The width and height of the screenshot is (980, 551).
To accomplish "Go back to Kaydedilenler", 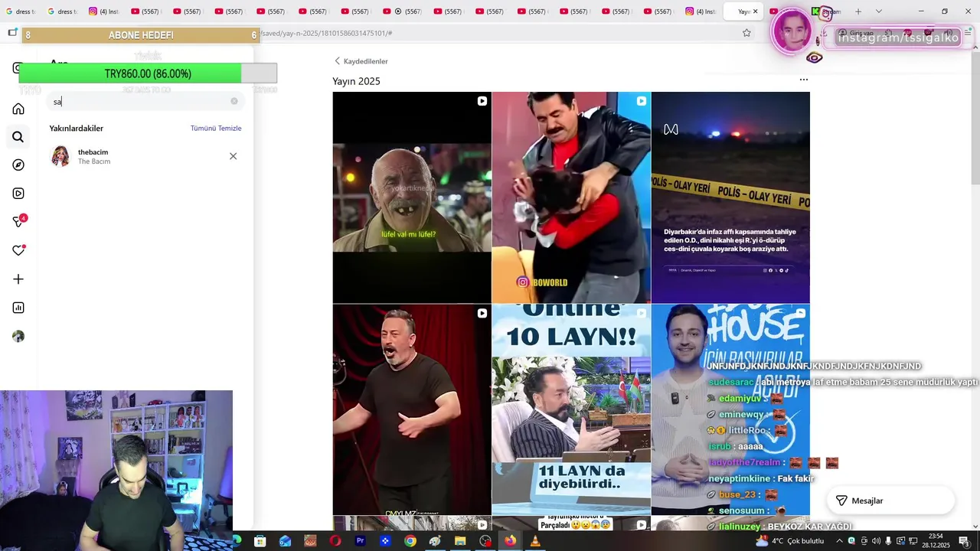I will pos(361,61).
